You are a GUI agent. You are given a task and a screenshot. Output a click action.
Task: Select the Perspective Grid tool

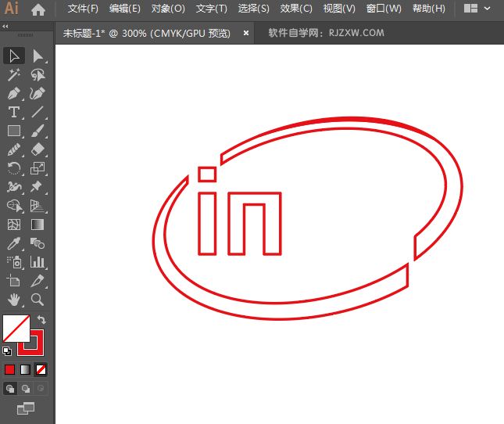point(38,206)
